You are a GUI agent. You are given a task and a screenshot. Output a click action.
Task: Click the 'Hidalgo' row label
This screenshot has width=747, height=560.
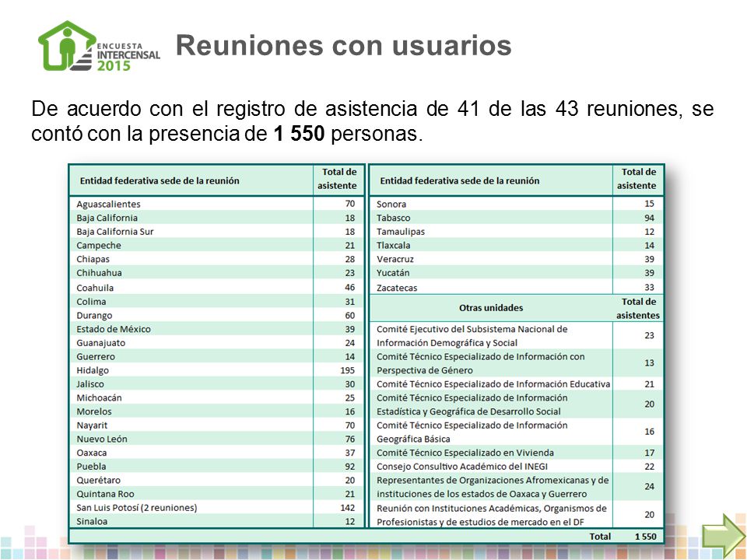click(93, 370)
